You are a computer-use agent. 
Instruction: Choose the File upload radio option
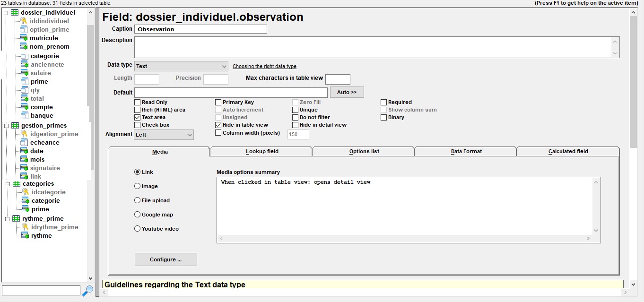point(138,200)
